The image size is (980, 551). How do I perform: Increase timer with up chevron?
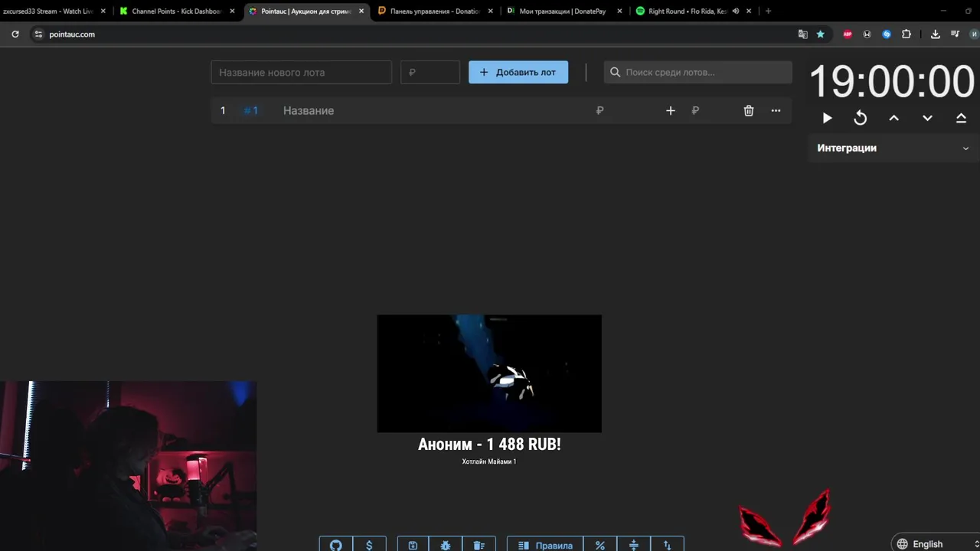893,118
